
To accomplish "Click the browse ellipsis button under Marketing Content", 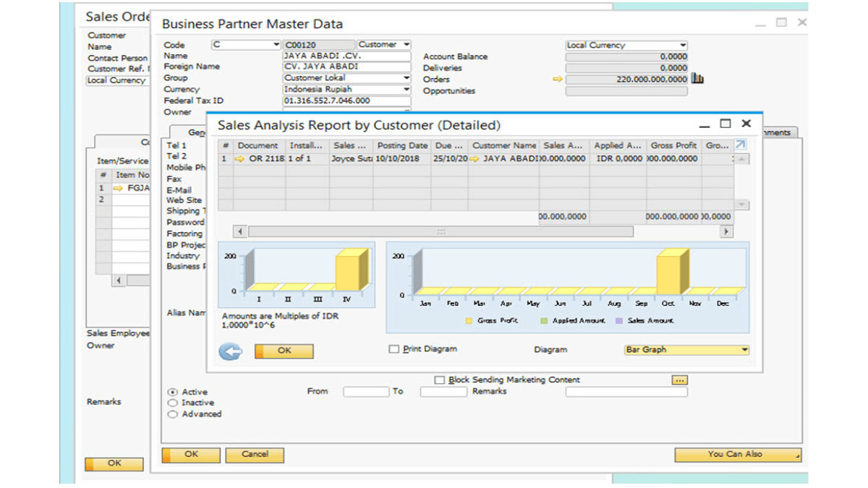I will [x=679, y=380].
